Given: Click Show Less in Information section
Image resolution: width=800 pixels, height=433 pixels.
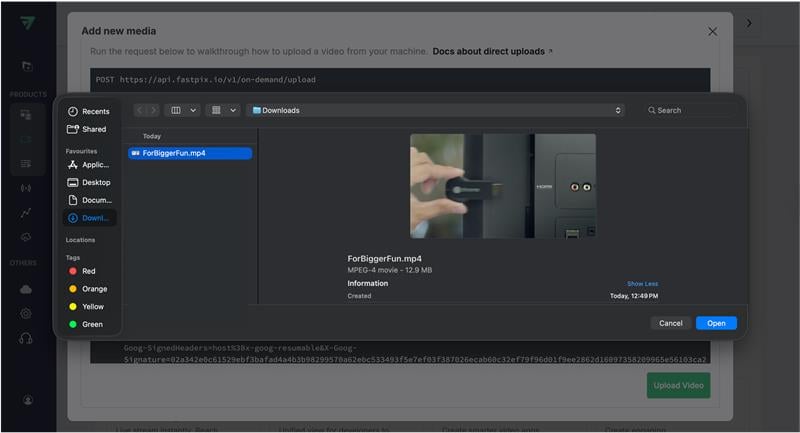Looking at the screenshot, I should 642,284.
